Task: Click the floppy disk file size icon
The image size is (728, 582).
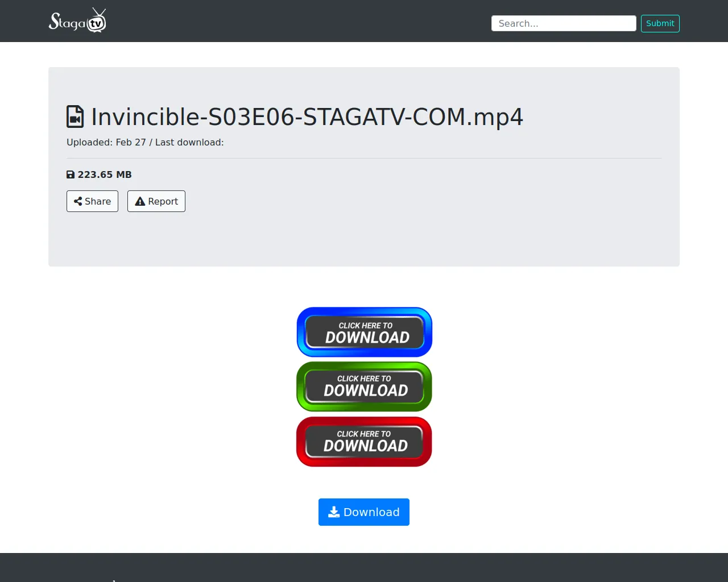Action: 71,174
